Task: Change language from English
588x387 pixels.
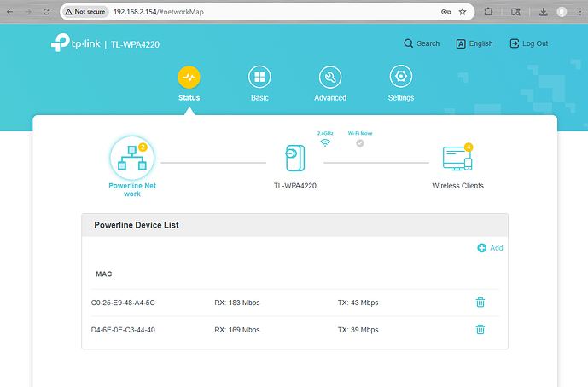Action: [x=474, y=43]
